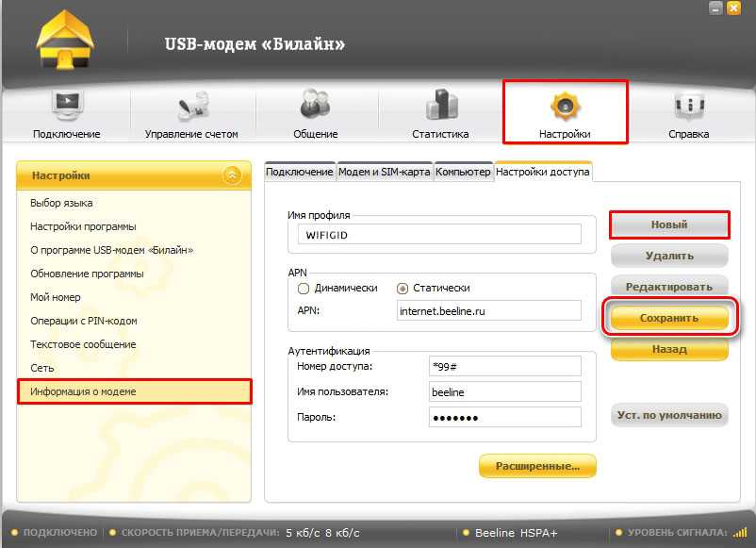The height and width of the screenshot is (548, 756).
Task: Select the Статически APN radio button
Action: (x=403, y=288)
